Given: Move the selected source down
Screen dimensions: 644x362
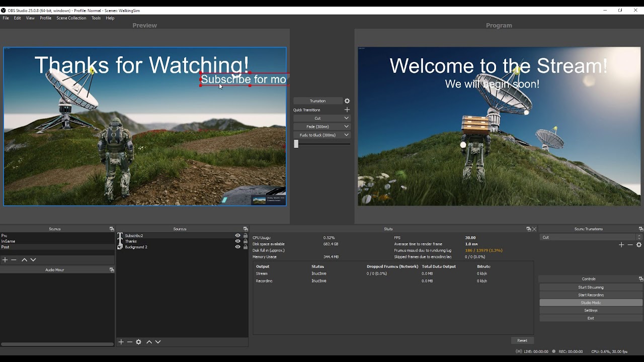Looking at the screenshot, I should 158,342.
